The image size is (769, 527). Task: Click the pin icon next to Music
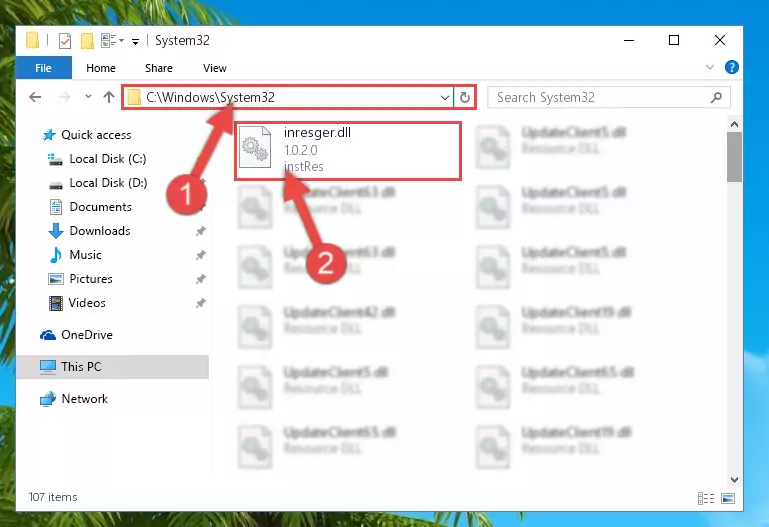[201, 255]
